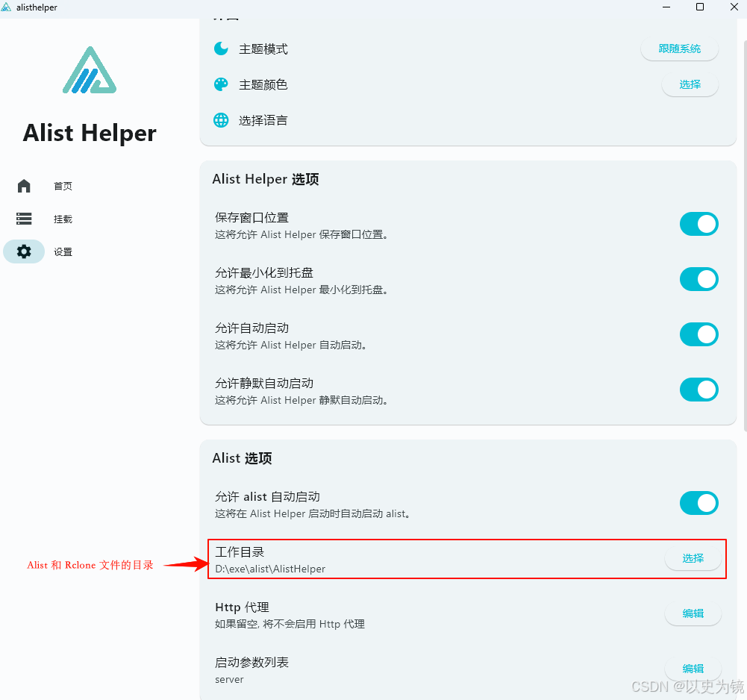Click the working directory path D:\exe\alist\AlistHelper
Screen dimensions: 747x700
[270, 569]
